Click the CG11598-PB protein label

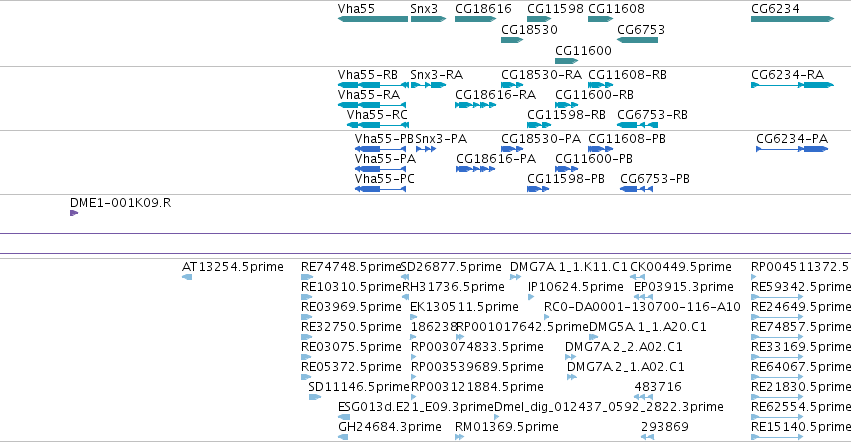point(566,179)
